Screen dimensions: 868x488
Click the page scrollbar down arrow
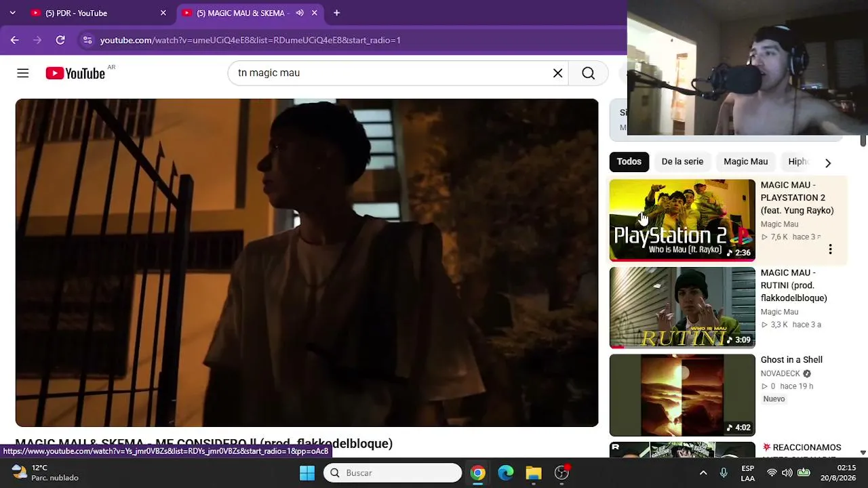tap(863, 453)
